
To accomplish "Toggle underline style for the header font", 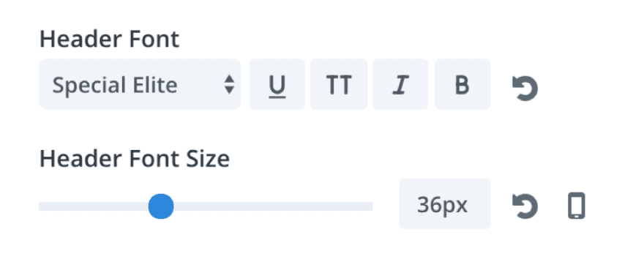I will (x=277, y=85).
